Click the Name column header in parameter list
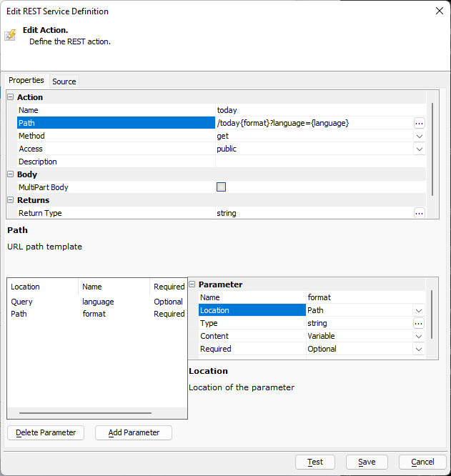 (114, 287)
